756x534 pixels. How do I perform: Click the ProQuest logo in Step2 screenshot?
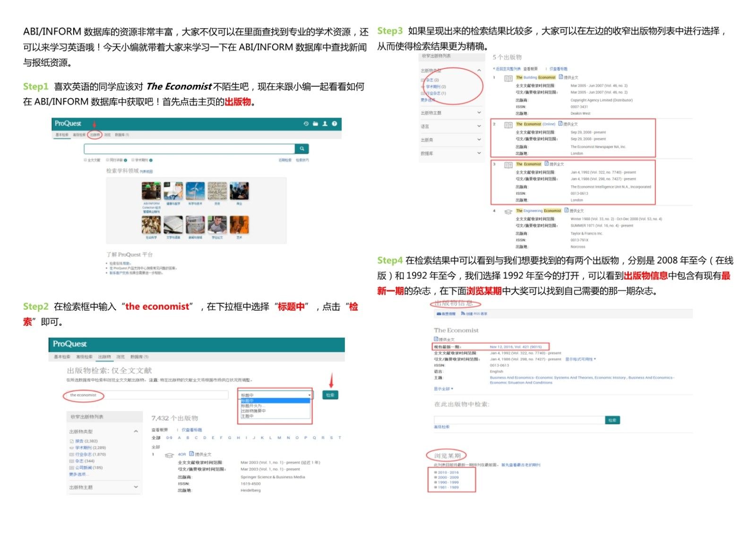[70, 344]
